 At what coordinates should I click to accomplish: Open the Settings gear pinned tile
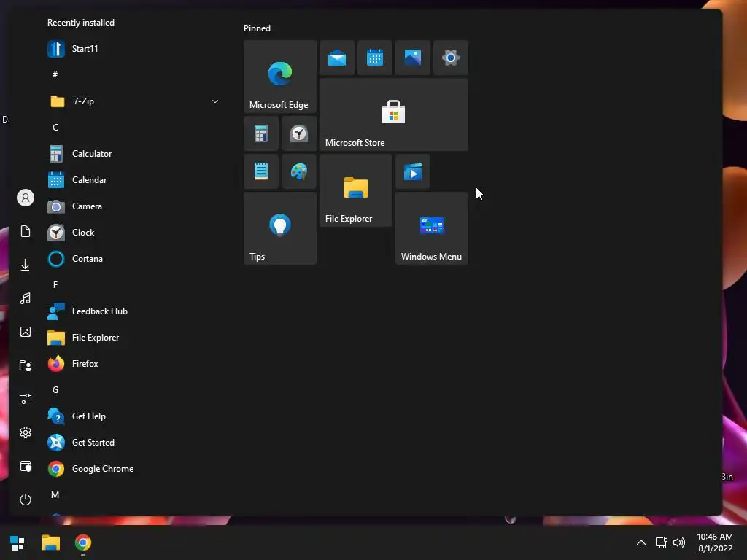(451, 58)
